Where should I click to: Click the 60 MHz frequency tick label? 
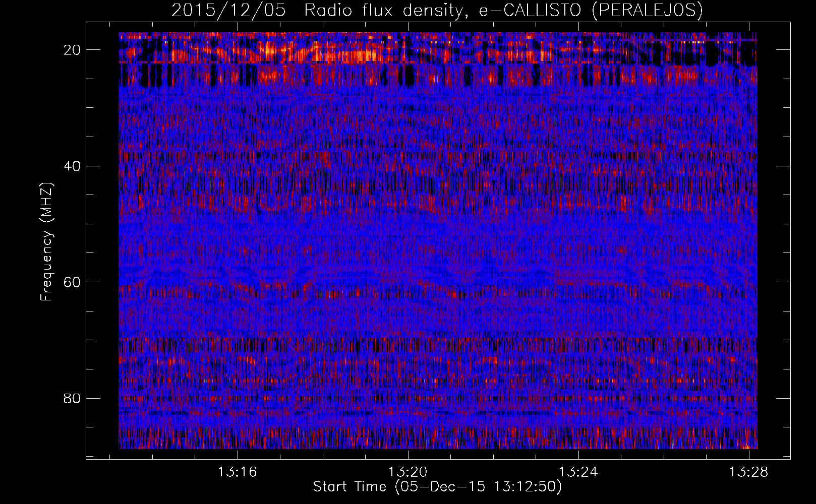tap(72, 282)
